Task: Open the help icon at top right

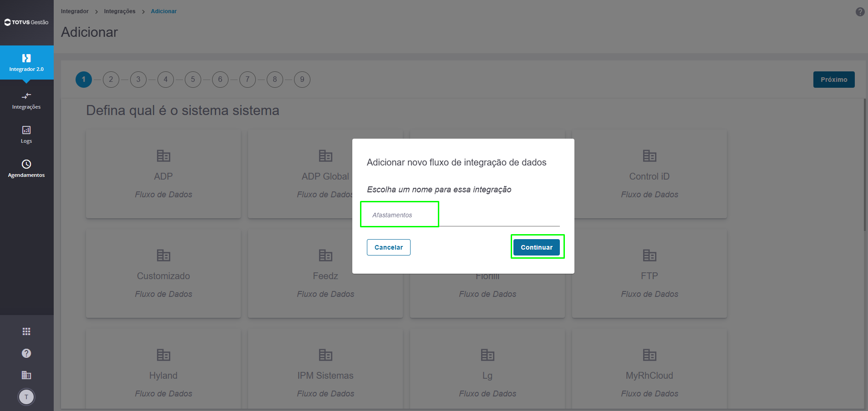Action: (860, 12)
